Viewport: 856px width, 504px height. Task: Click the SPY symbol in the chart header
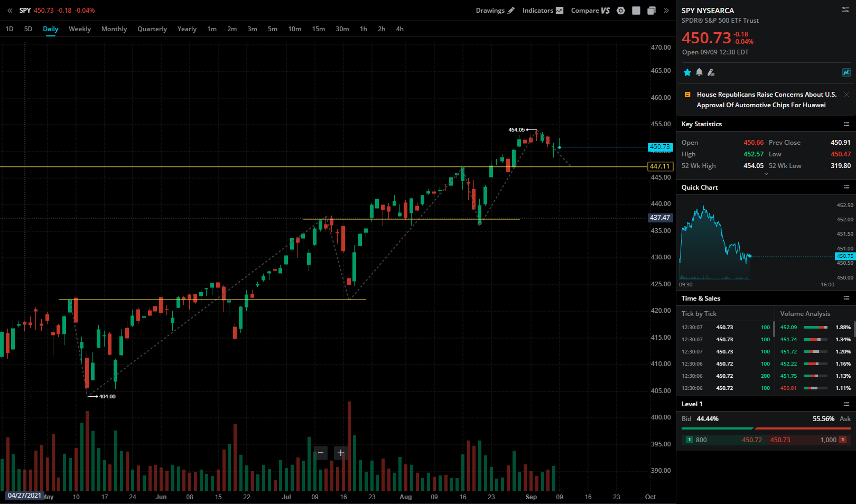click(x=25, y=11)
